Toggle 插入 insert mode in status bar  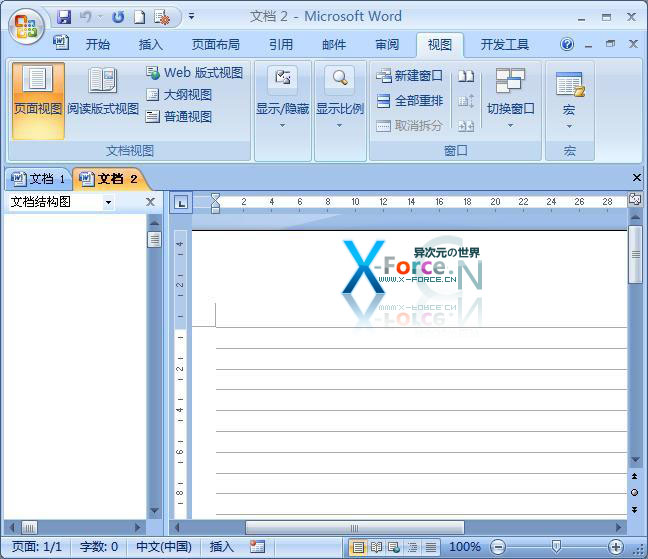[222, 547]
